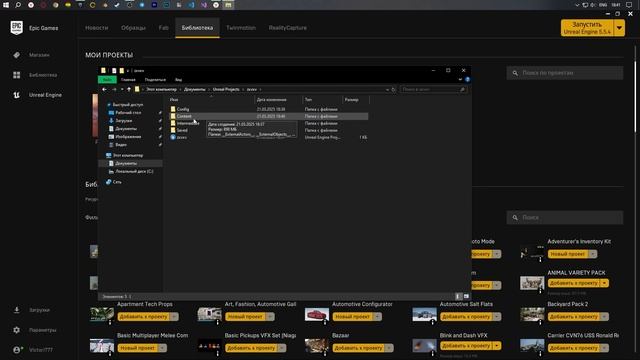Open the Загрузки downloads icon in sidebar

point(16,310)
